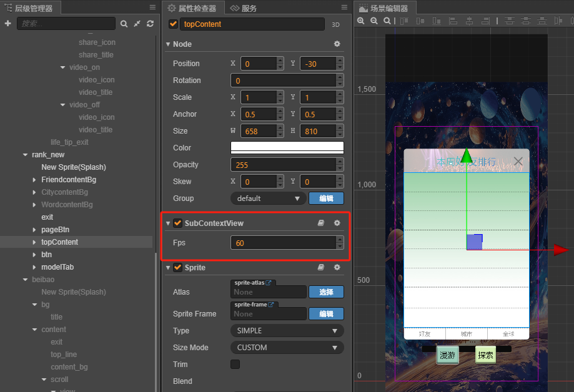Open SubContextView component help docs icon
Viewport: 574px width, 392px height.
321,223
